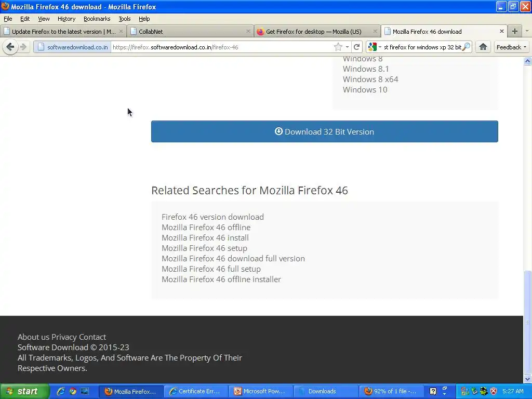Viewport: 532px width, 399px height.
Task: Click the help question mark taskbar icon
Action: coord(433,392)
